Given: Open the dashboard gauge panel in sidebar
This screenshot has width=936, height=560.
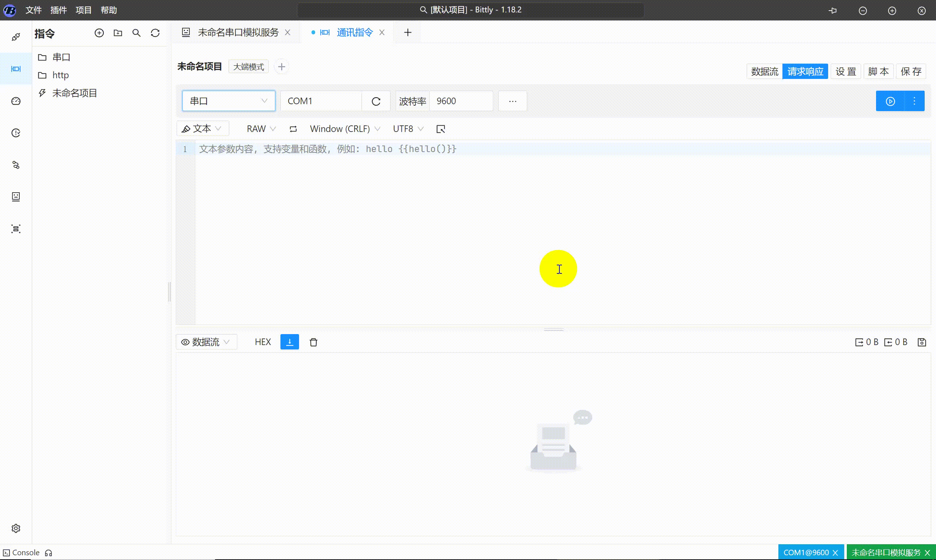Looking at the screenshot, I should click(x=15, y=101).
